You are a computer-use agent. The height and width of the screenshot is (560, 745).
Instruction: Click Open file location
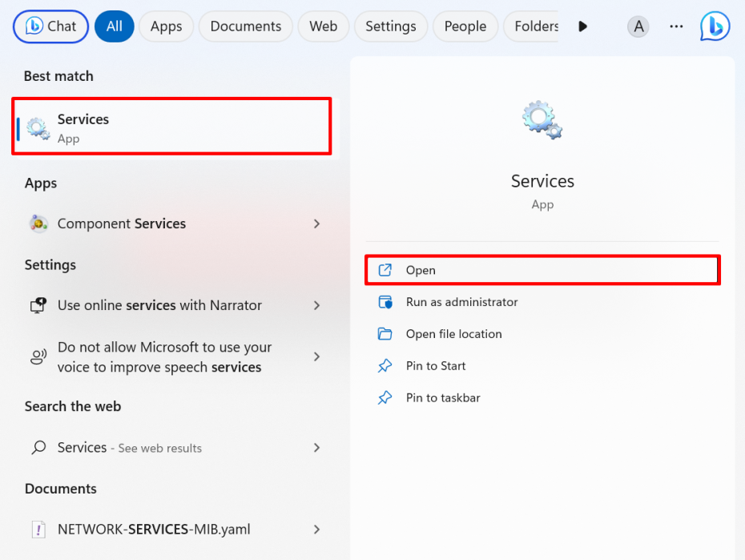[x=453, y=334]
